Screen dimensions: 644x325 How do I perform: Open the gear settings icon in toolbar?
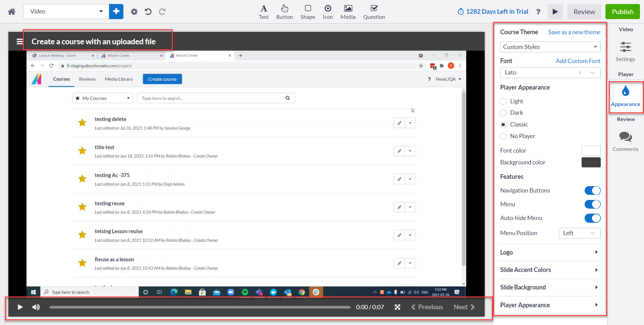[x=134, y=12]
